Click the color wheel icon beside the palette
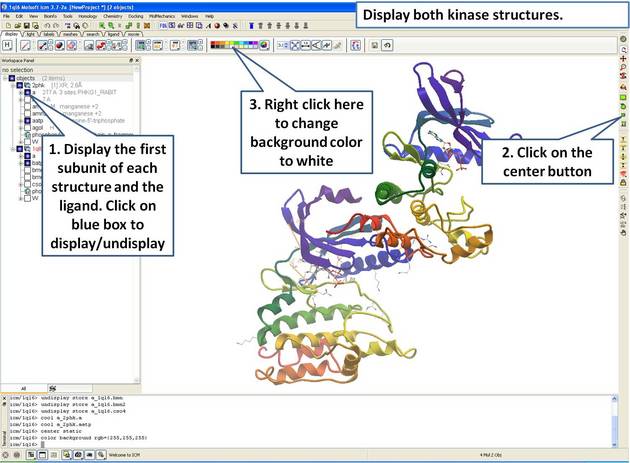630x463 pixels. coord(264,45)
